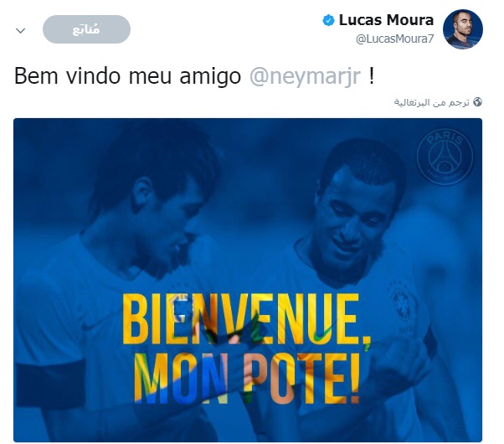
Task: Click the @LucasMoura7 handle
Action: tap(394, 39)
